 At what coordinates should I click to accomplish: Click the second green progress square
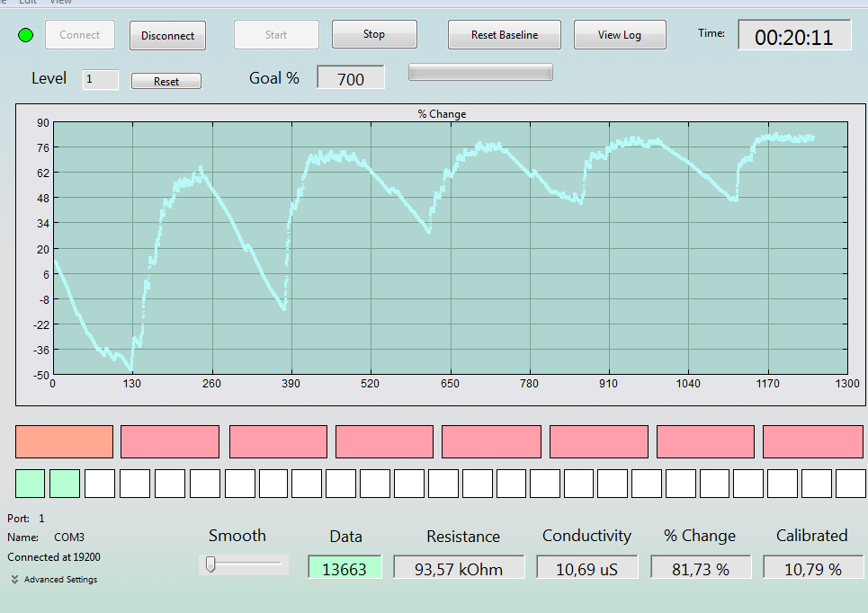coord(65,484)
